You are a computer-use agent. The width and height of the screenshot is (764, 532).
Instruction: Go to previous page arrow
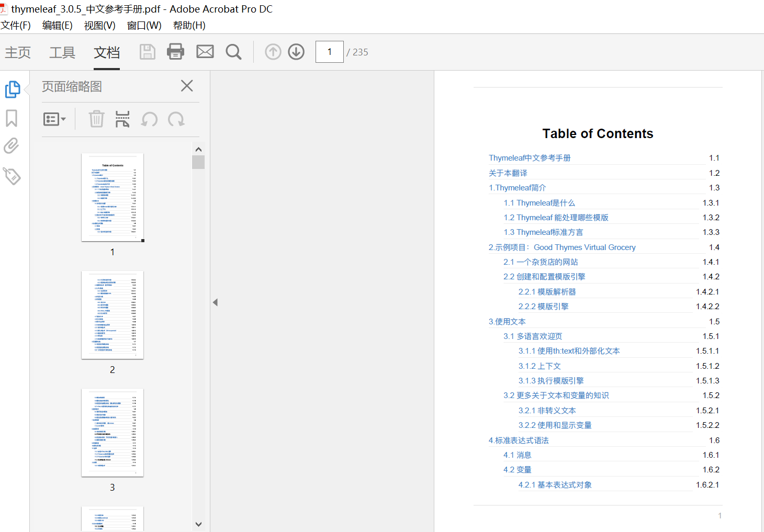tap(273, 52)
